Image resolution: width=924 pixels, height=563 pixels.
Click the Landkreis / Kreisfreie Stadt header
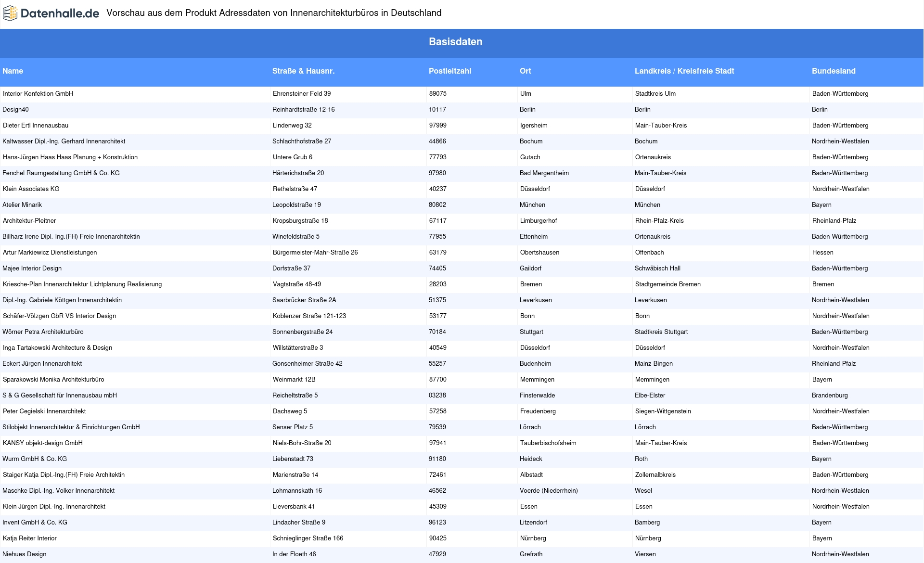(684, 71)
